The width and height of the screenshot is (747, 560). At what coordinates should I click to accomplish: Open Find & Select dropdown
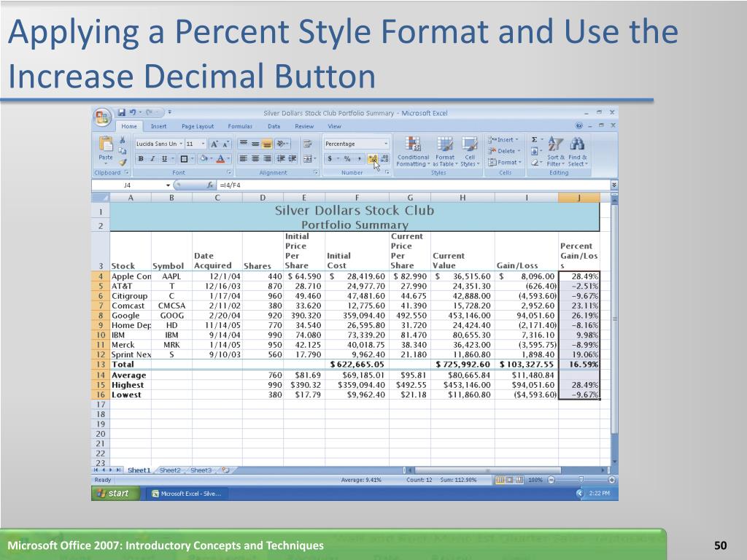(x=578, y=152)
